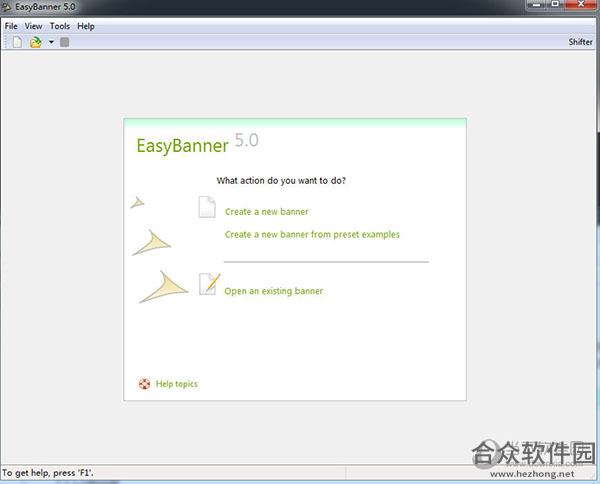Open the Help menu
The height and width of the screenshot is (484, 600).
point(86,26)
